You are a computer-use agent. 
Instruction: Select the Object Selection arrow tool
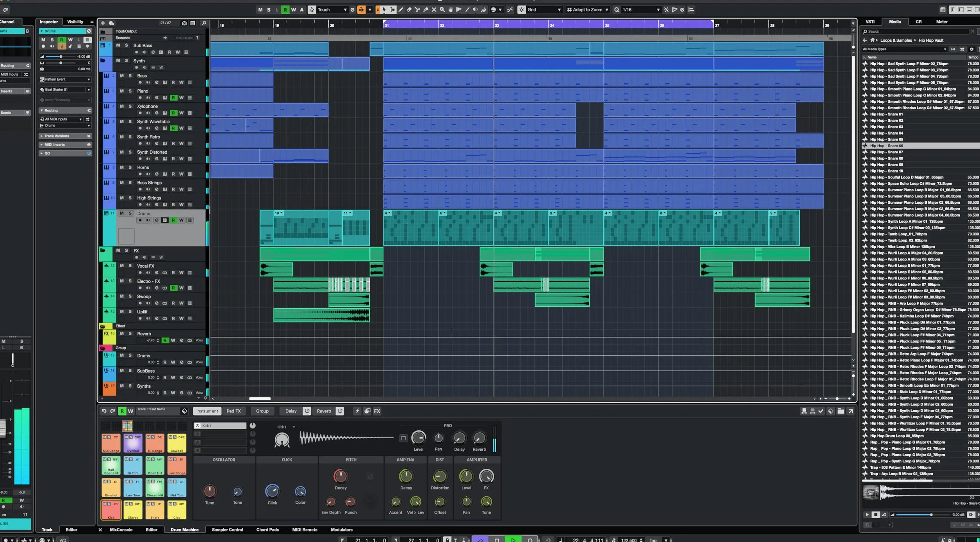click(384, 10)
